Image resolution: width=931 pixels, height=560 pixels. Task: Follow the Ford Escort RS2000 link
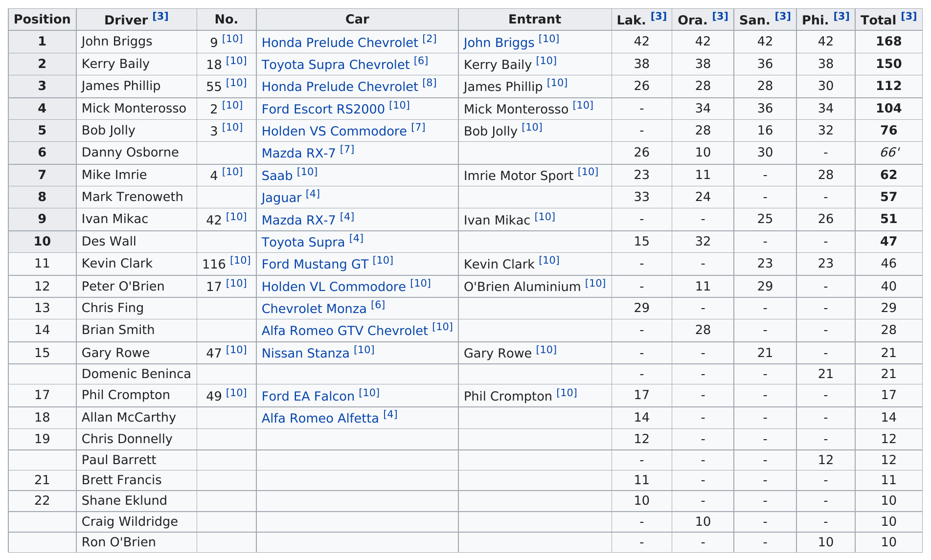point(323,109)
